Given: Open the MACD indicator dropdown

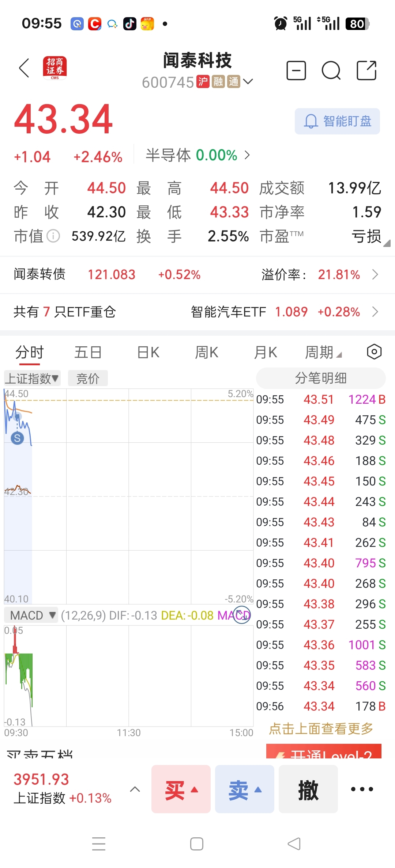Looking at the screenshot, I should point(31,616).
